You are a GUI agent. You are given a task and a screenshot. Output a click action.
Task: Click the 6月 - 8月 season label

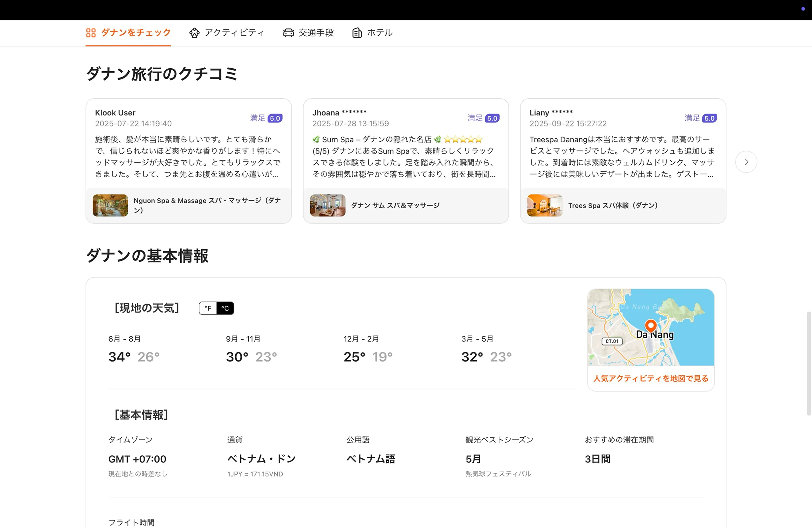[124, 339]
